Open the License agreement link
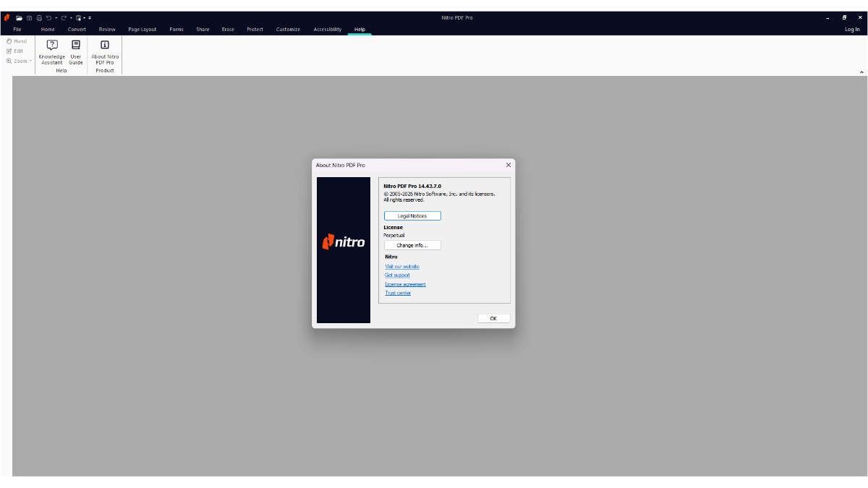This screenshot has width=868, height=488. pos(405,284)
